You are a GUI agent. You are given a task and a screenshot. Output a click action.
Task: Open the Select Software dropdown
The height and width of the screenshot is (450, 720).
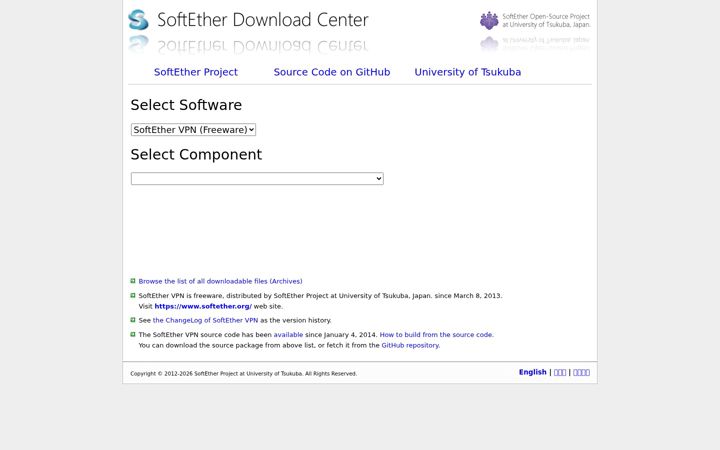pos(193,130)
